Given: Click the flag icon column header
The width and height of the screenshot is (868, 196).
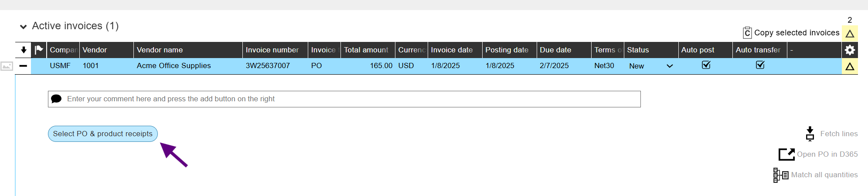Looking at the screenshot, I should 39,50.
